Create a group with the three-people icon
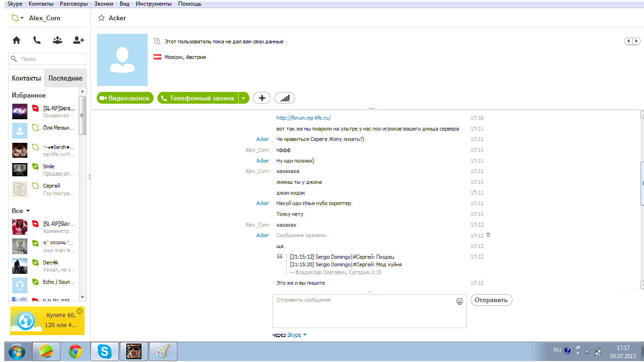 pos(58,40)
